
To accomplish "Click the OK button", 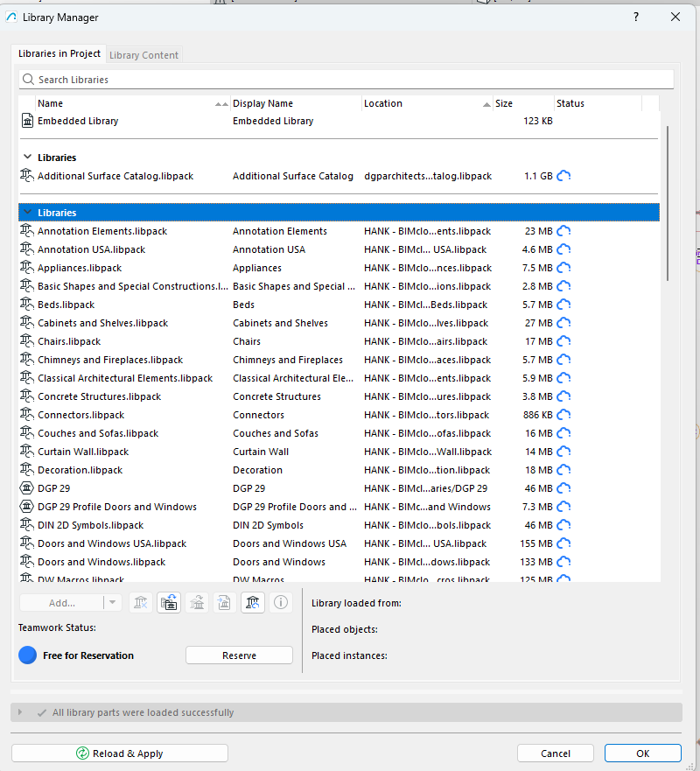I will [642, 753].
